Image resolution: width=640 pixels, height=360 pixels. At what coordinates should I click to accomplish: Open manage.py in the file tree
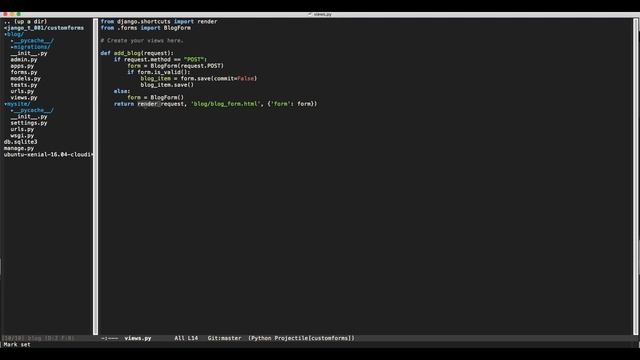[x=19, y=148]
